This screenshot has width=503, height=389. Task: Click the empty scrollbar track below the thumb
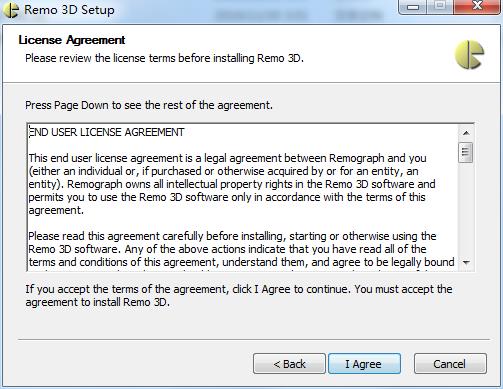[x=466, y=209]
